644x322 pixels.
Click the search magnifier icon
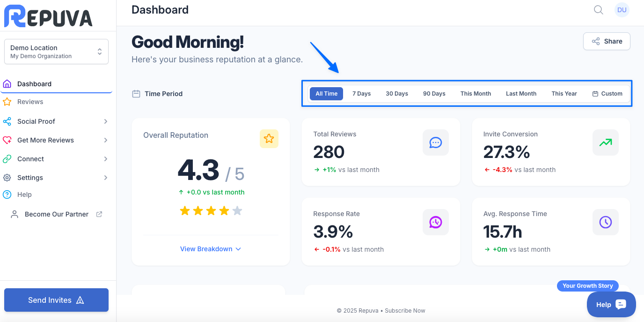tap(598, 10)
